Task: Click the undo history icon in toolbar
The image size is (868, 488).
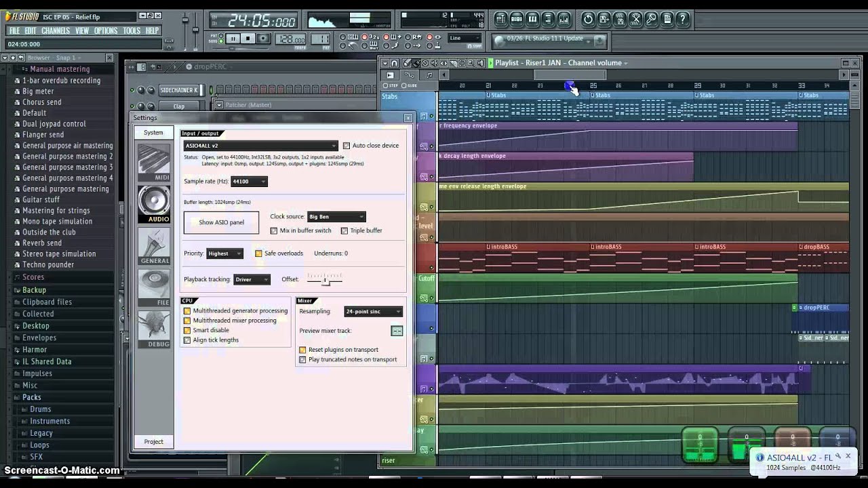Action: 588,19
